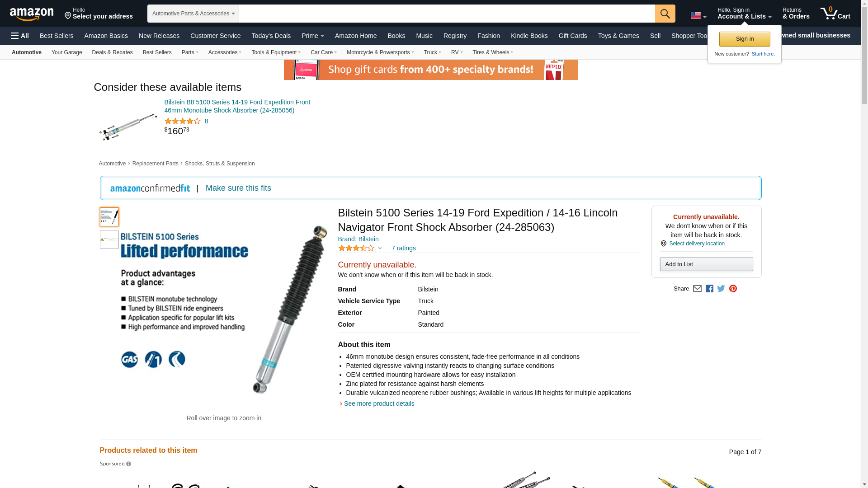Change country with the flag dropdown
Viewport: 868px width, 488px height.
coord(698,15)
